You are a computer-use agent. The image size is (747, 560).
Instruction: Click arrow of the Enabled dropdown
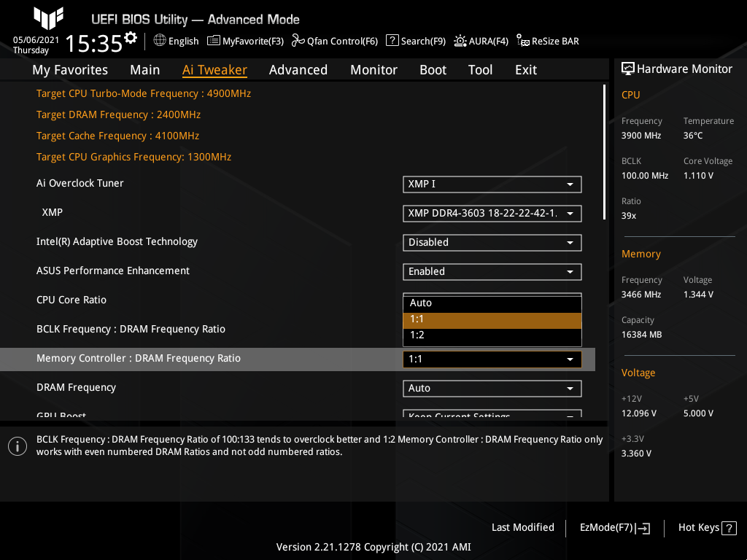[570, 272]
